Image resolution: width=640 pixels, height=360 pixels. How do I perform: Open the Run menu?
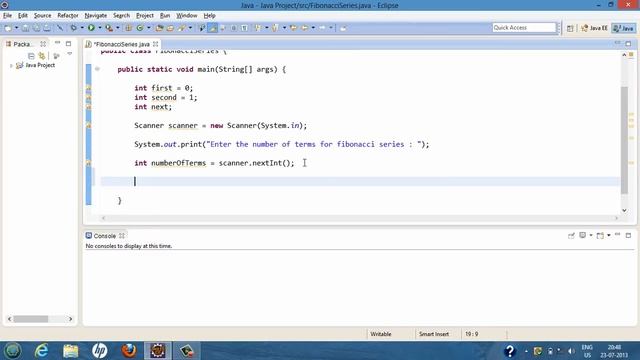[x=165, y=16]
